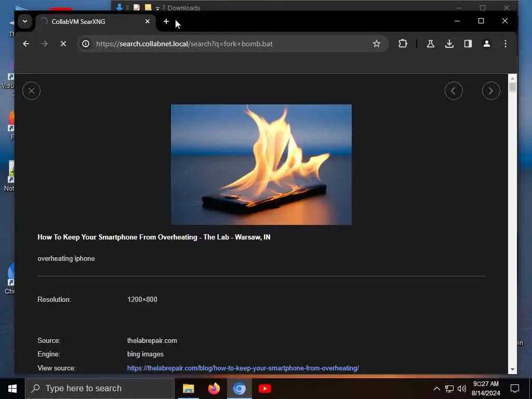Go to next image result
This screenshot has height=399, width=532.
491,91
